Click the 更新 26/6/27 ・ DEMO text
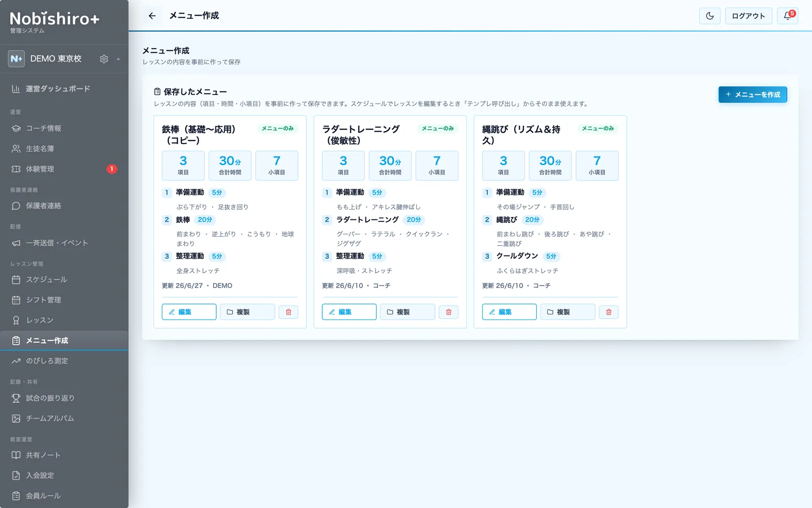Image resolution: width=812 pixels, height=508 pixels. tap(197, 285)
